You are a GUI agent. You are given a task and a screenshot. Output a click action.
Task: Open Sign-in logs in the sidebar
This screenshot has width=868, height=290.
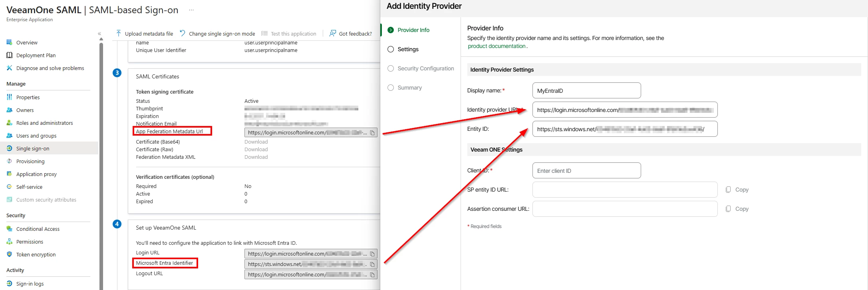click(30, 284)
